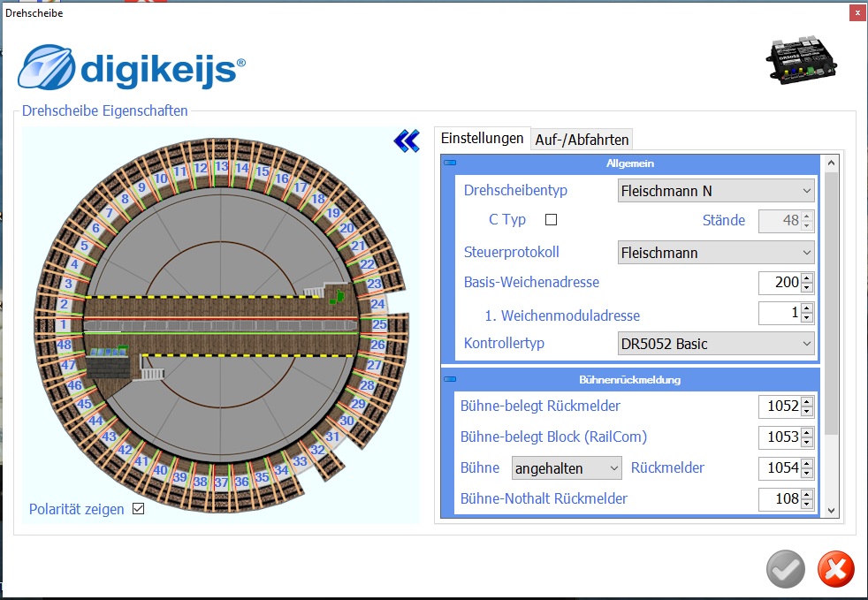The height and width of the screenshot is (600, 868).
Task: Collapse the Bühnenrückmeldung section
Action: (x=450, y=379)
